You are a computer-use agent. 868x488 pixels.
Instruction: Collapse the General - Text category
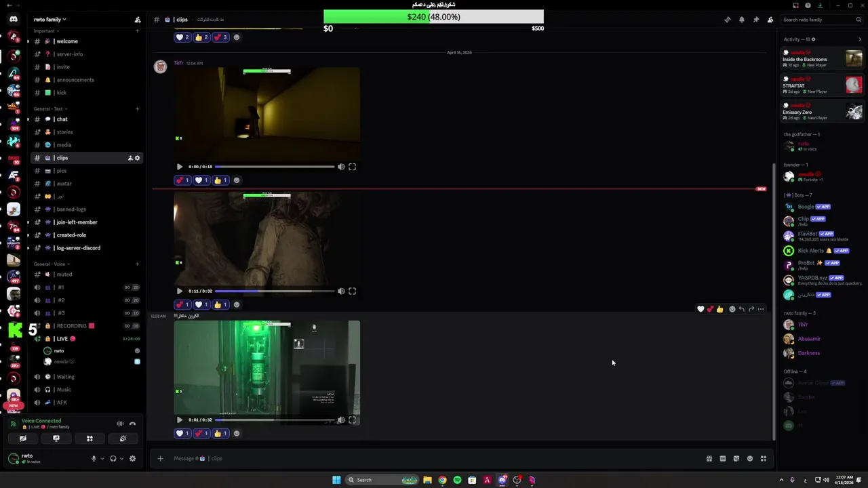coord(50,108)
